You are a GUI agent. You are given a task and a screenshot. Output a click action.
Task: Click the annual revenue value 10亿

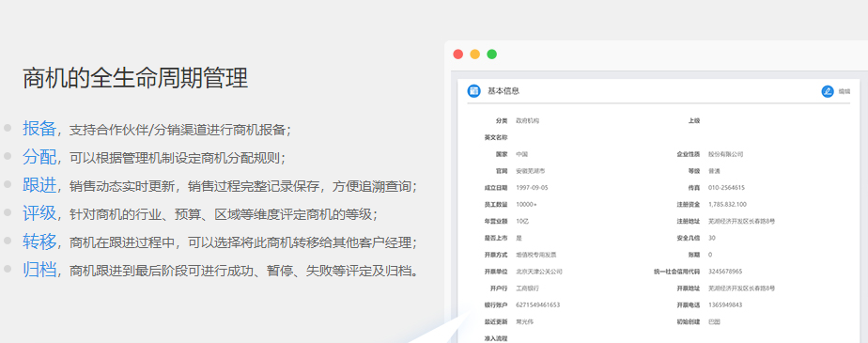[x=522, y=221]
